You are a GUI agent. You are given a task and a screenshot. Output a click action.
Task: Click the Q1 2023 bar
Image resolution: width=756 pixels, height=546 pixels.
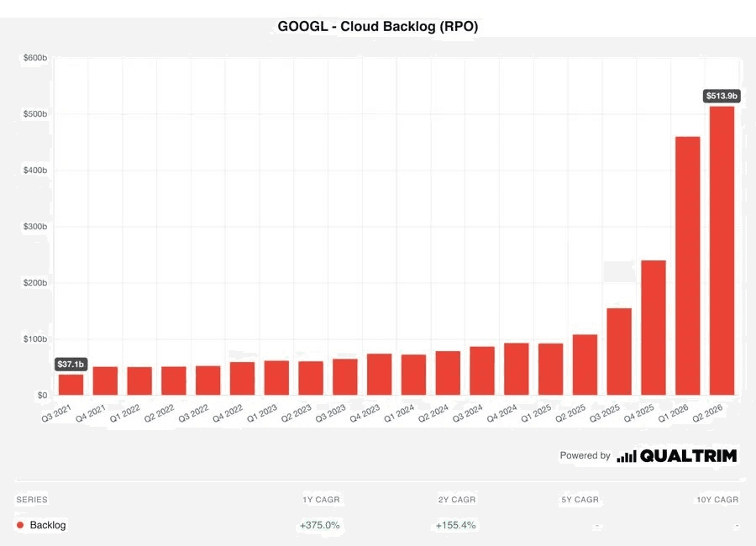[276, 378]
